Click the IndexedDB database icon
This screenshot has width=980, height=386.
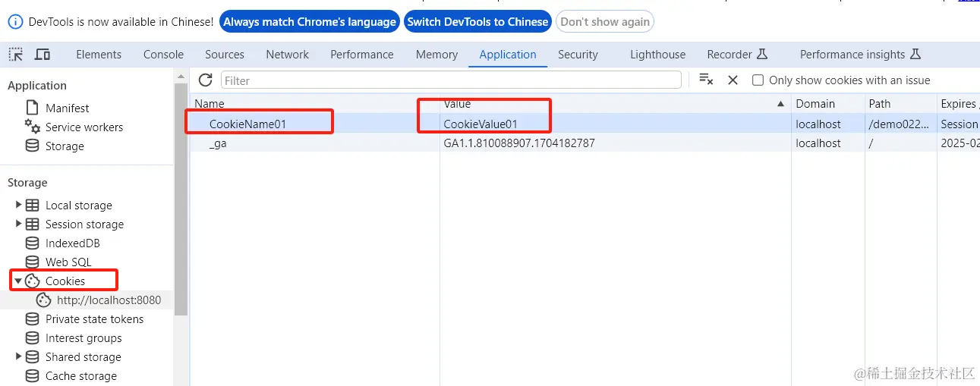[33, 243]
